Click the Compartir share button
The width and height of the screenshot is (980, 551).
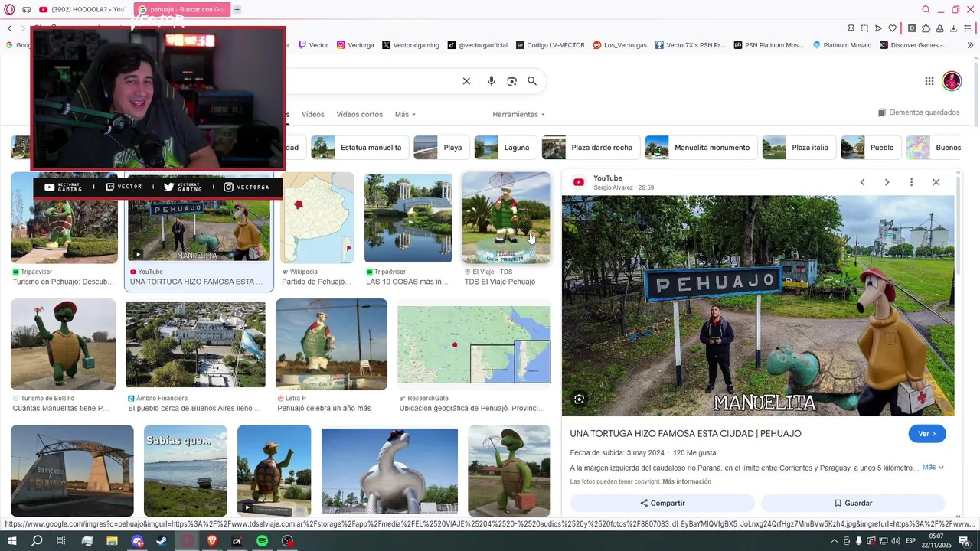[662, 503]
